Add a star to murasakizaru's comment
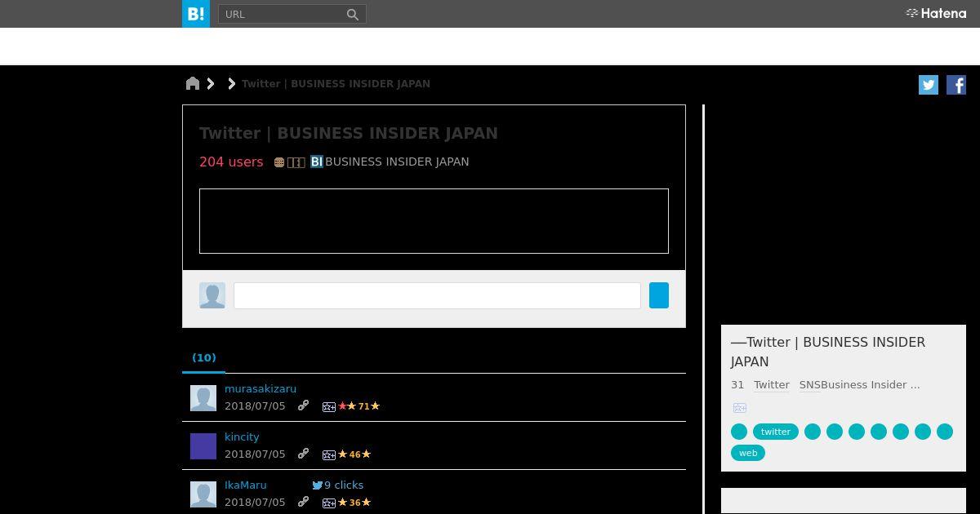 point(329,406)
